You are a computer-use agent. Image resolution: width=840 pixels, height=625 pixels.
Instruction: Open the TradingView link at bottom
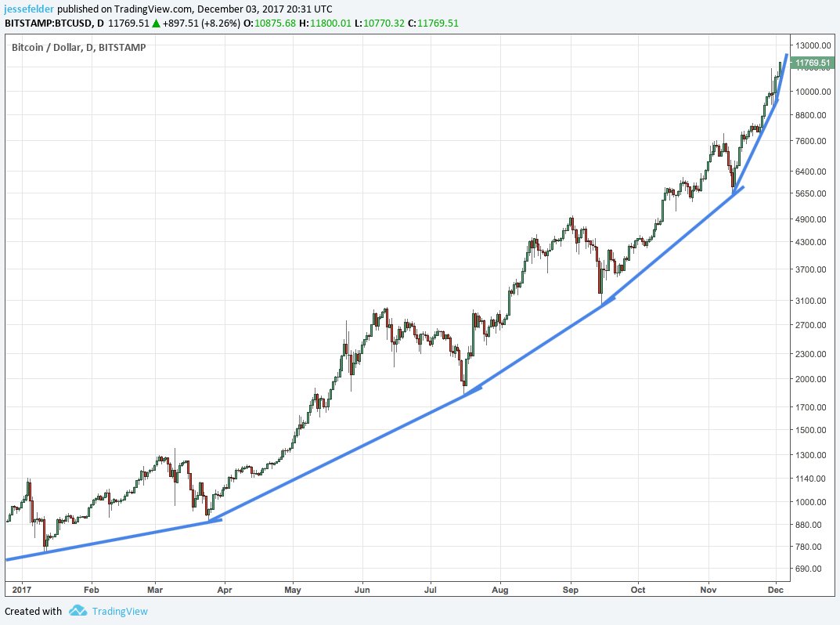pos(120,611)
